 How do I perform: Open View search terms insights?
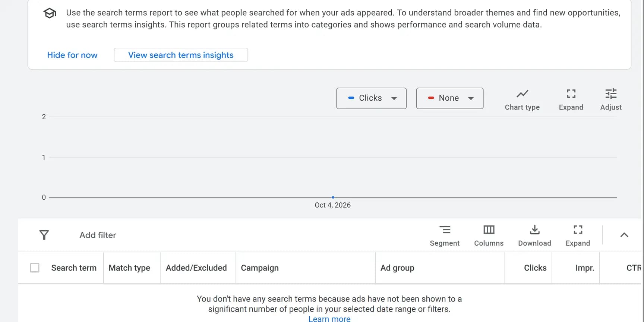(x=181, y=55)
